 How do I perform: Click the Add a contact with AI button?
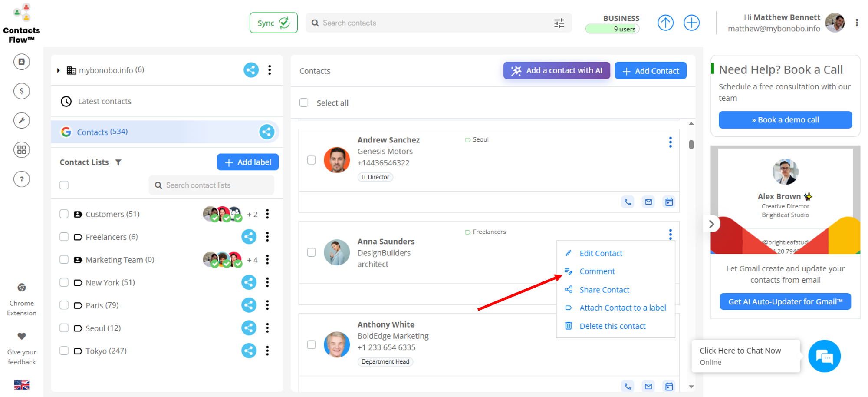(x=556, y=70)
